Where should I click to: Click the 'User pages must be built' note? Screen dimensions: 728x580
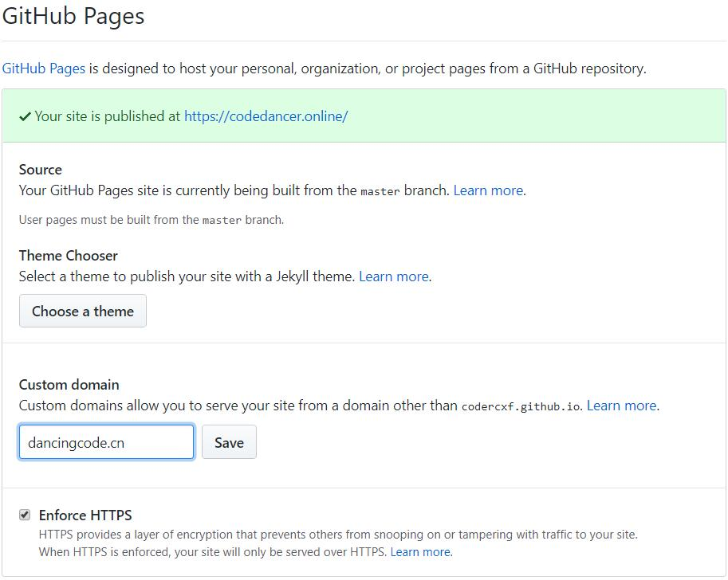(x=152, y=220)
